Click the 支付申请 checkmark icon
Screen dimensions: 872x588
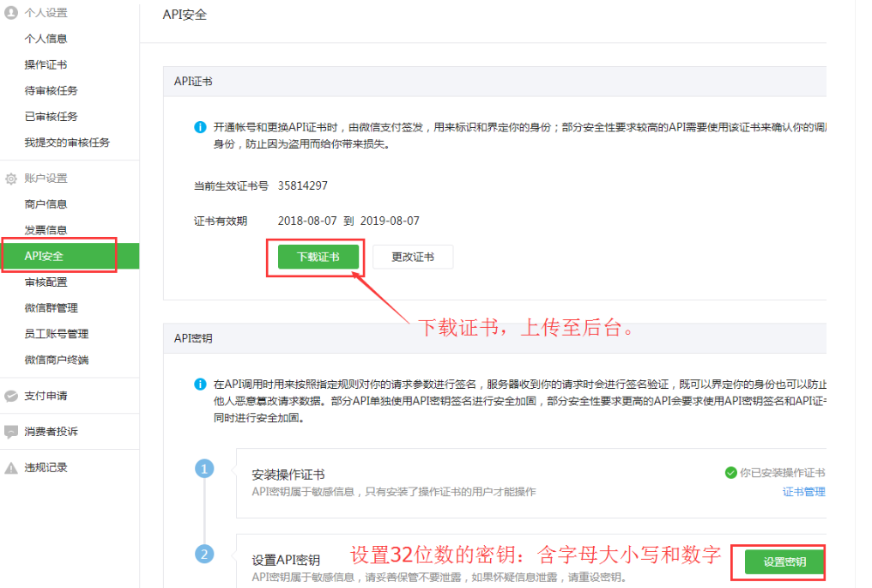[11, 396]
